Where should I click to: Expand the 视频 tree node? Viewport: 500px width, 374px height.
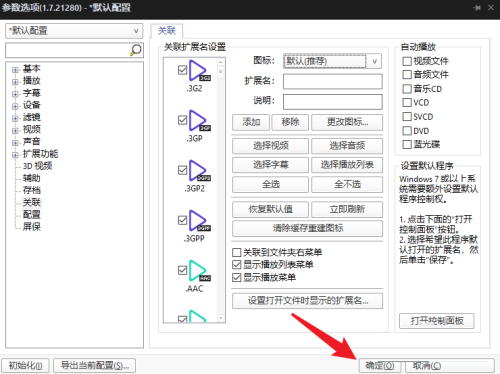[15, 130]
